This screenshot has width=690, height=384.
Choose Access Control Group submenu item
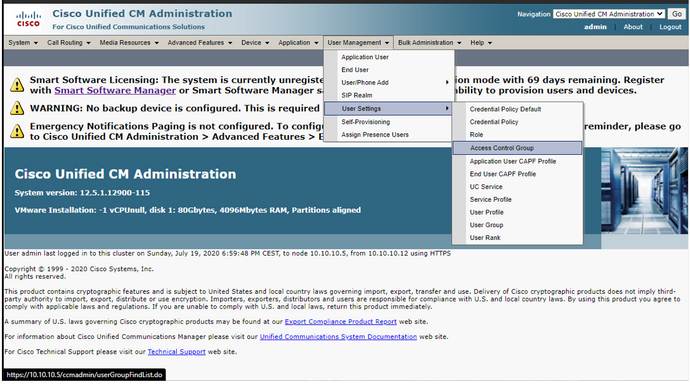pyautogui.click(x=518, y=148)
